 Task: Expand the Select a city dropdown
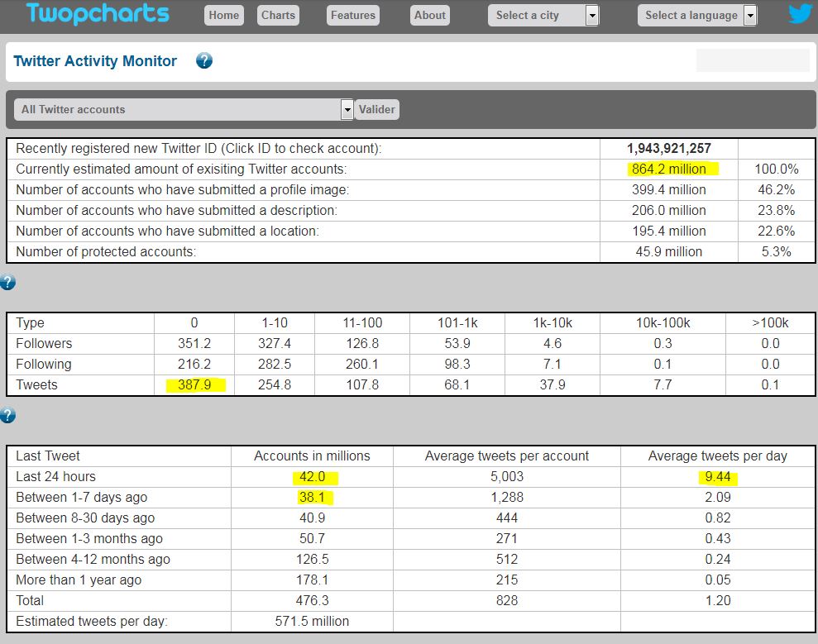(543, 16)
